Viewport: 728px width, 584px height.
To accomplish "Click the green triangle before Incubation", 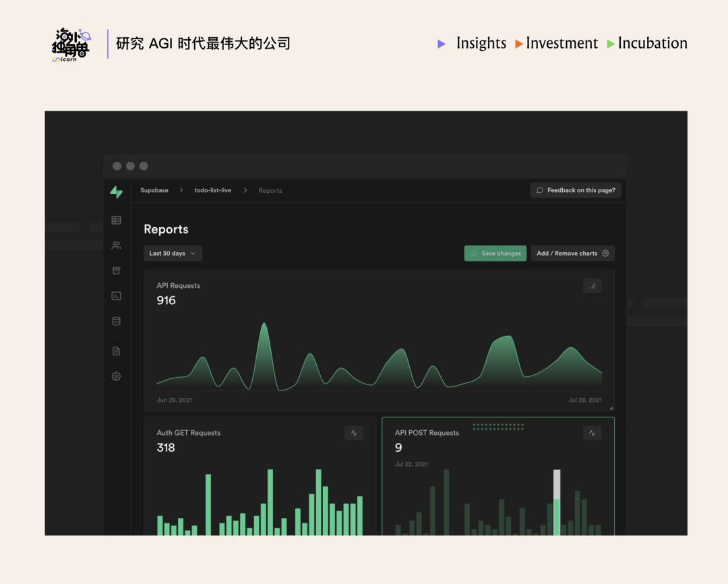I will pos(611,44).
